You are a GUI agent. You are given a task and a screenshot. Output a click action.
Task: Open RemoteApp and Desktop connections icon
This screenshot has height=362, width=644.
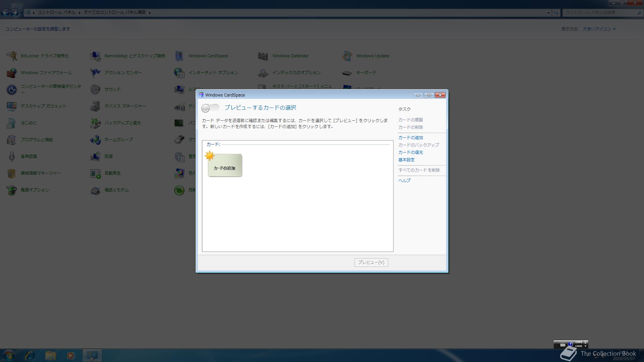click(96, 56)
